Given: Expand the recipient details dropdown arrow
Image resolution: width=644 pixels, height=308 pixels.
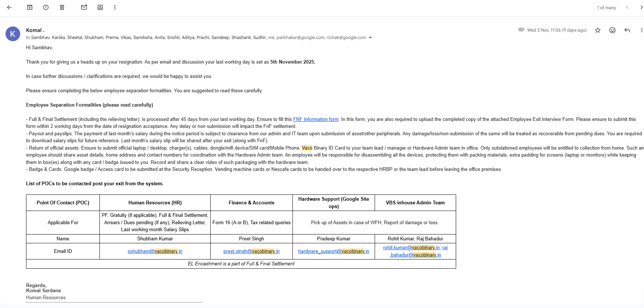Looking at the screenshot, I should point(370,37).
